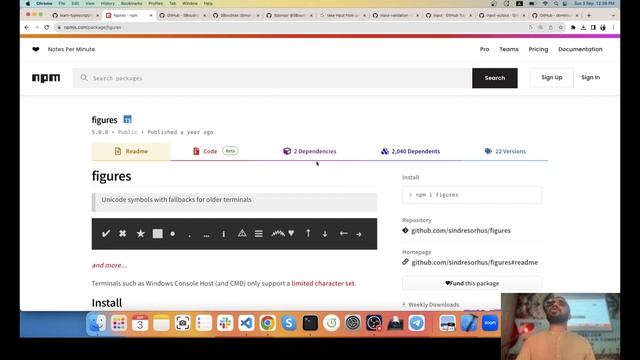Screen dimensions: 640x360
Task: Open the 2,040 Dependents tab
Action: click(410, 151)
